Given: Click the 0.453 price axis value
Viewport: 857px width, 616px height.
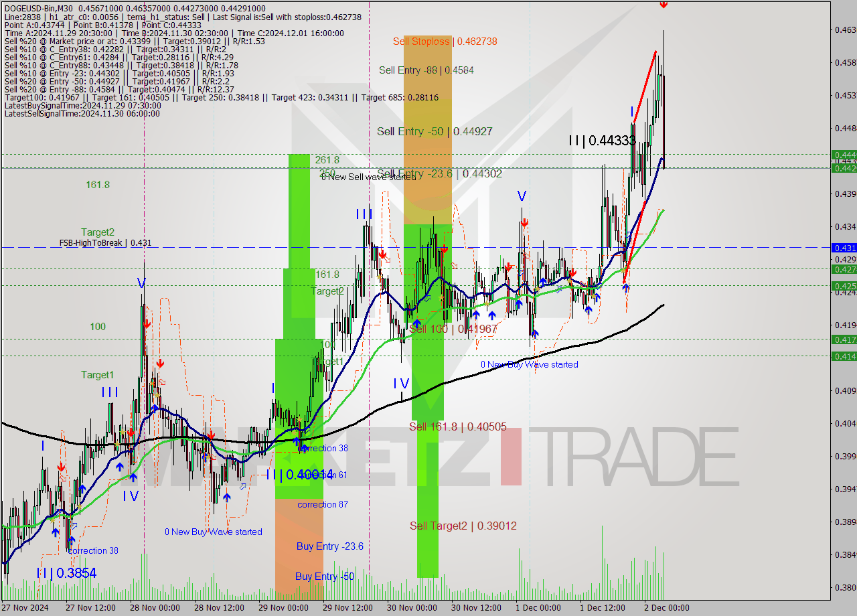Looking at the screenshot, I should pos(845,96).
